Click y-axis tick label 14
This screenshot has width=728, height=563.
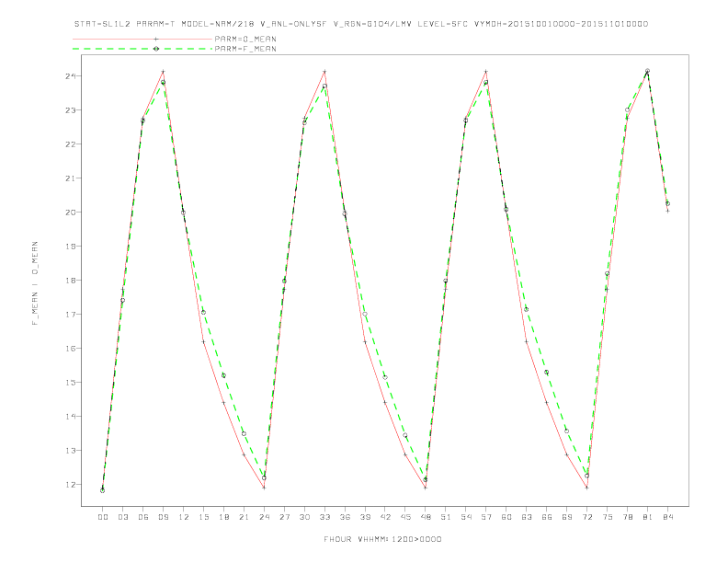click(70, 417)
